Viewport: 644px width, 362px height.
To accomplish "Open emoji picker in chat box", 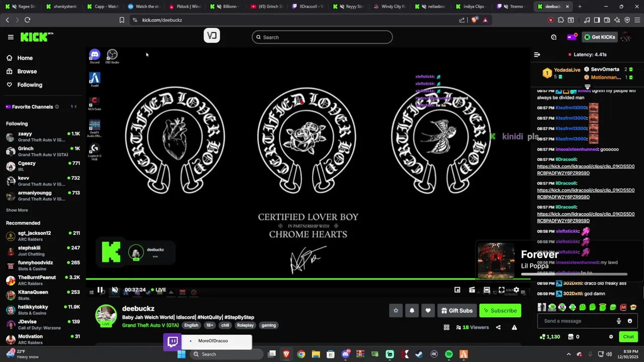I will coord(629,321).
